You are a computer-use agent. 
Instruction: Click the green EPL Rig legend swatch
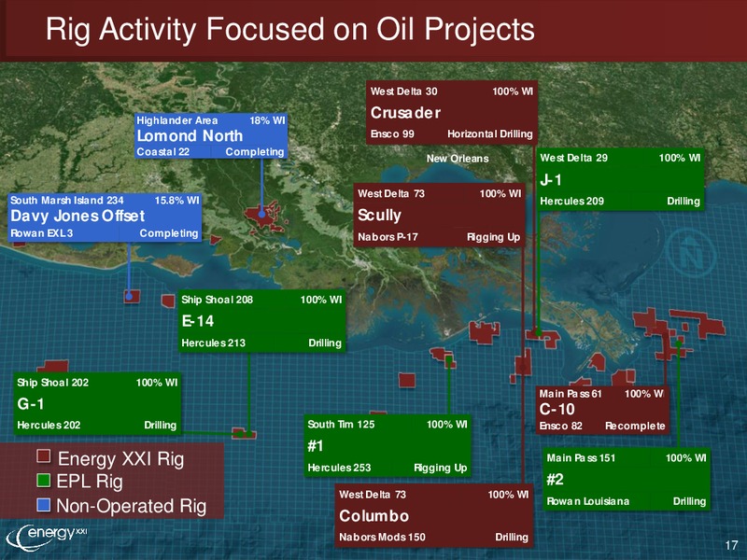pyautogui.click(x=43, y=480)
